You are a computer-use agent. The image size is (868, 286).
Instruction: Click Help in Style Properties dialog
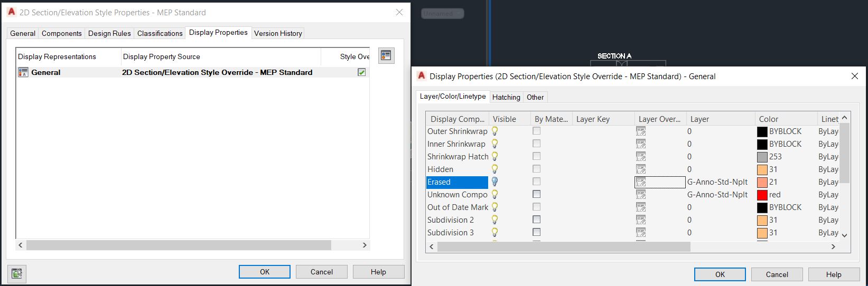[378, 272]
